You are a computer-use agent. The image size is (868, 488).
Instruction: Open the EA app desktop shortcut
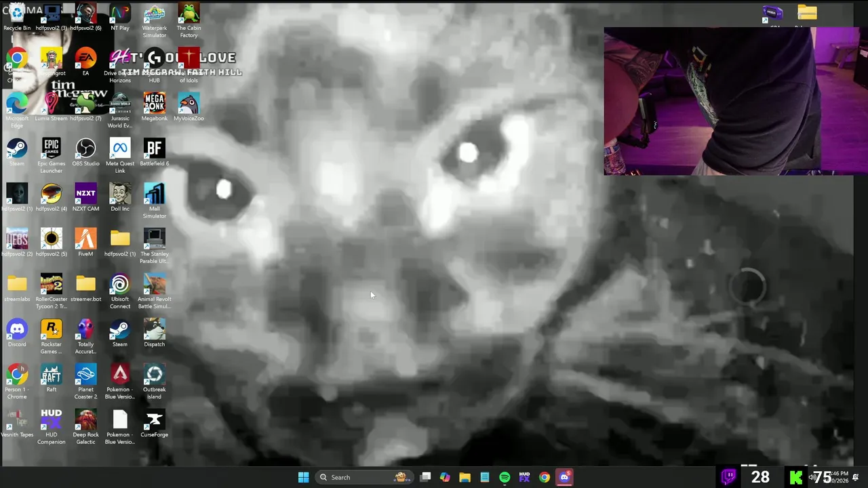tap(85, 62)
